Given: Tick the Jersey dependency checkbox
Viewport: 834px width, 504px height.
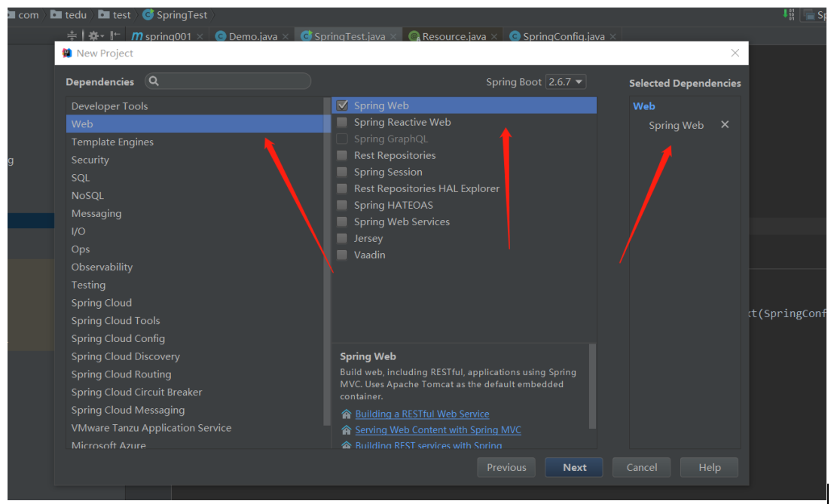Looking at the screenshot, I should tap(343, 238).
